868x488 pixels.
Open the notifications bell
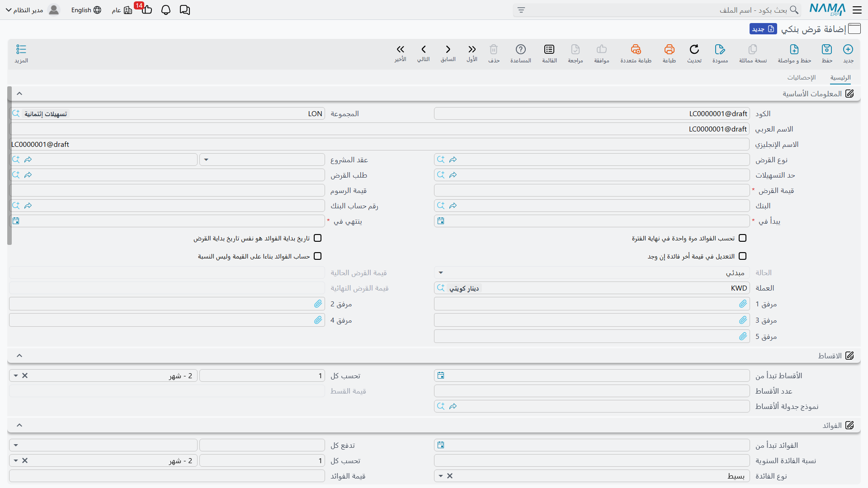click(166, 10)
